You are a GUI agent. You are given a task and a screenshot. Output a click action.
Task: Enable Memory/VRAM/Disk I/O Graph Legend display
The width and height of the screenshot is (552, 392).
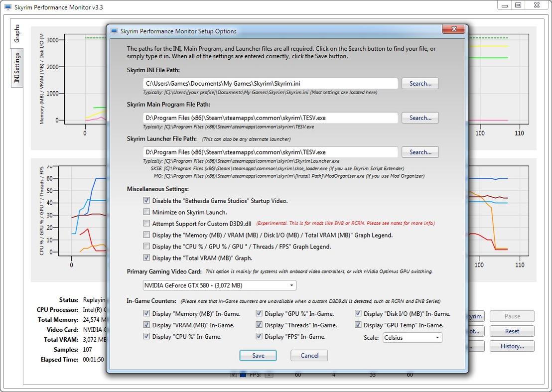[x=146, y=235]
